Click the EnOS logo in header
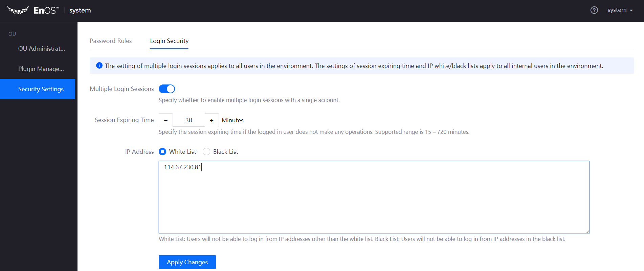644x271 pixels. tap(32, 10)
